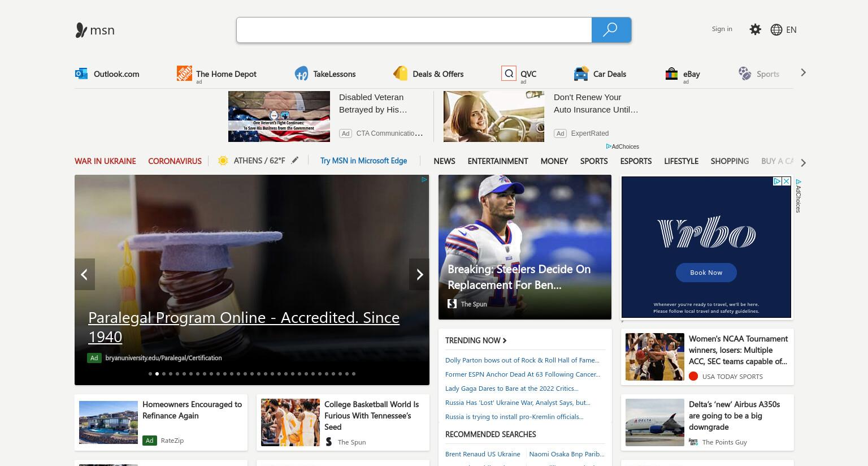Go to previous slide in carousel
The width and height of the screenshot is (868, 466).
(84, 274)
